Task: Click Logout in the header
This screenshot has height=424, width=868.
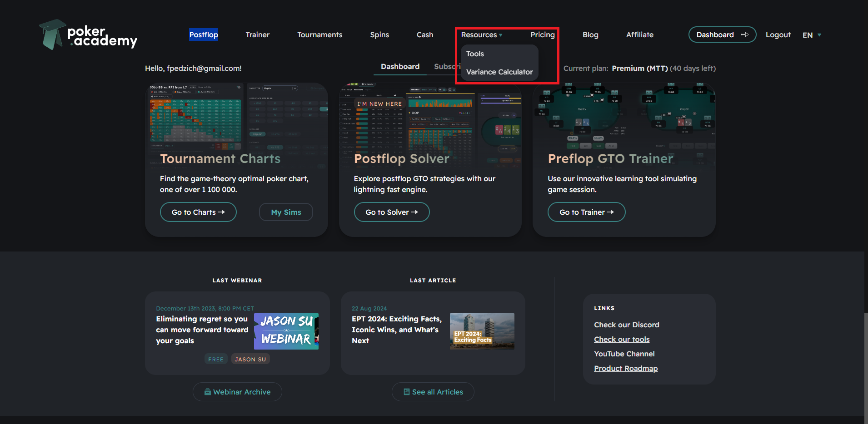Action: click(778, 35)
